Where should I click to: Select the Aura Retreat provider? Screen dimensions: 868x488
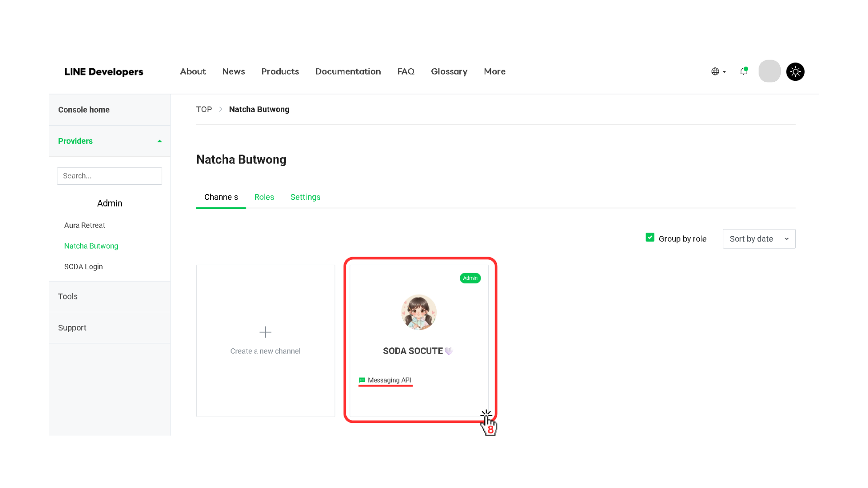[x=85, y=225]
